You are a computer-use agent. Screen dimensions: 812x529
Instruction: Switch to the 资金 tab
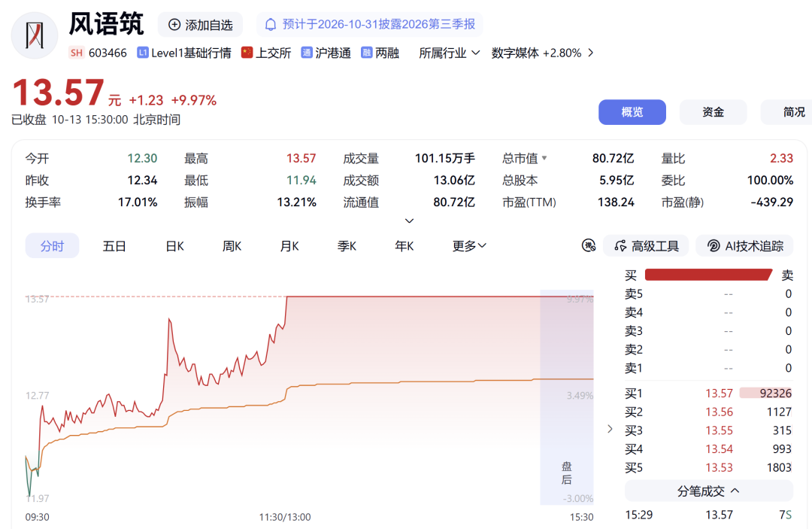coord(713,112)
